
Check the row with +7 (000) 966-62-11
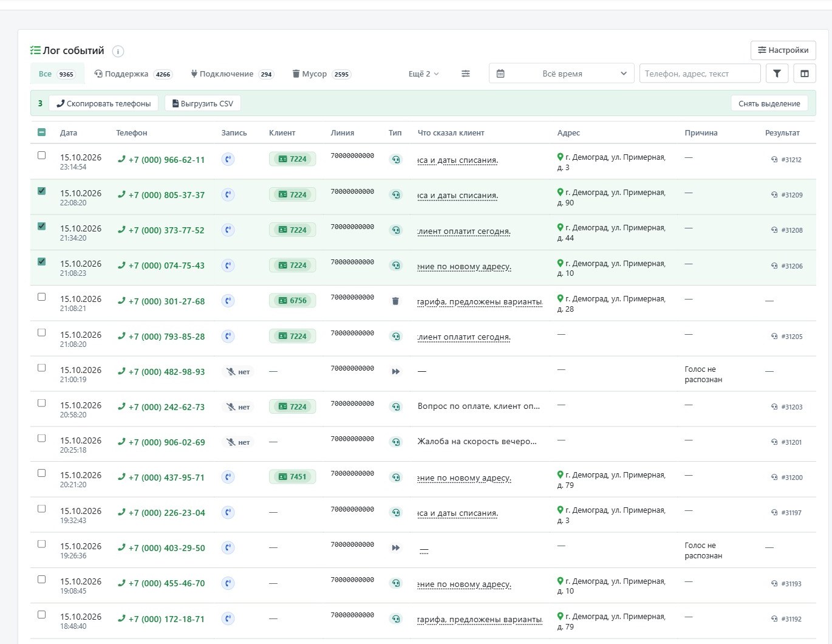pyautogui.click(x=41, y=156)
